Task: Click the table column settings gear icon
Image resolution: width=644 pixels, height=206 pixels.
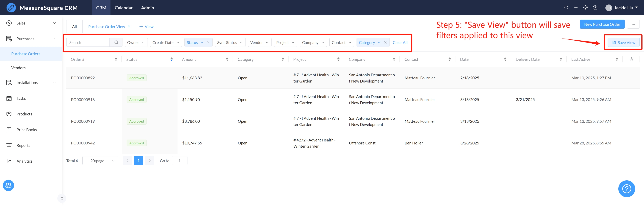Action: point(631,59)
